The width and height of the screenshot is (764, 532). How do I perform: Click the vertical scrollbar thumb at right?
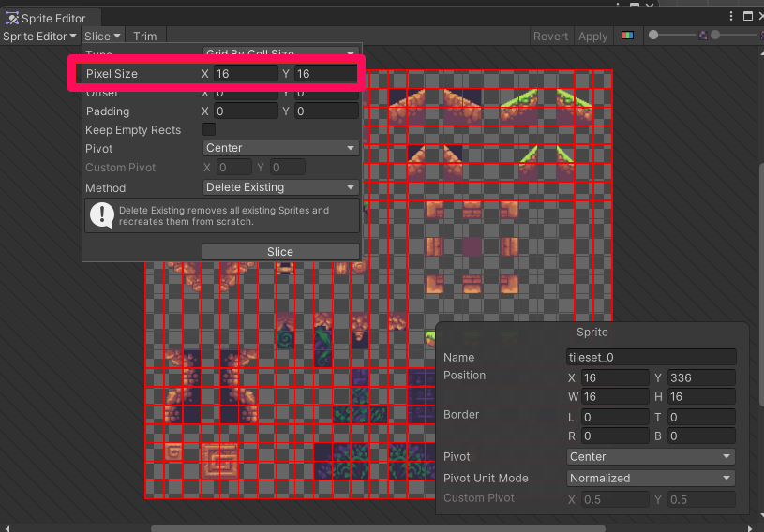click(x=761, y=285)
